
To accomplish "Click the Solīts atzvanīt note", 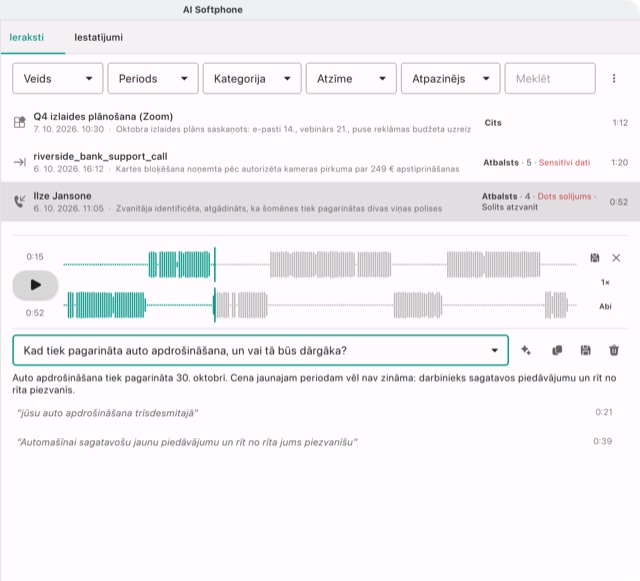I will tap(509, 207).
